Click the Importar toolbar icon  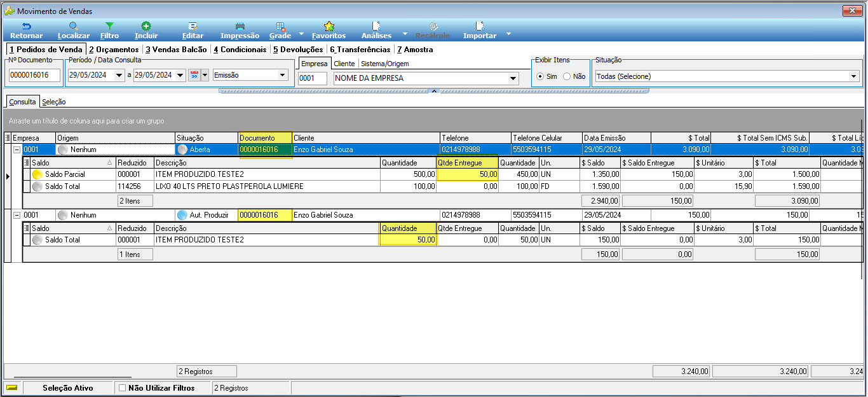click(x=480, y=26)
